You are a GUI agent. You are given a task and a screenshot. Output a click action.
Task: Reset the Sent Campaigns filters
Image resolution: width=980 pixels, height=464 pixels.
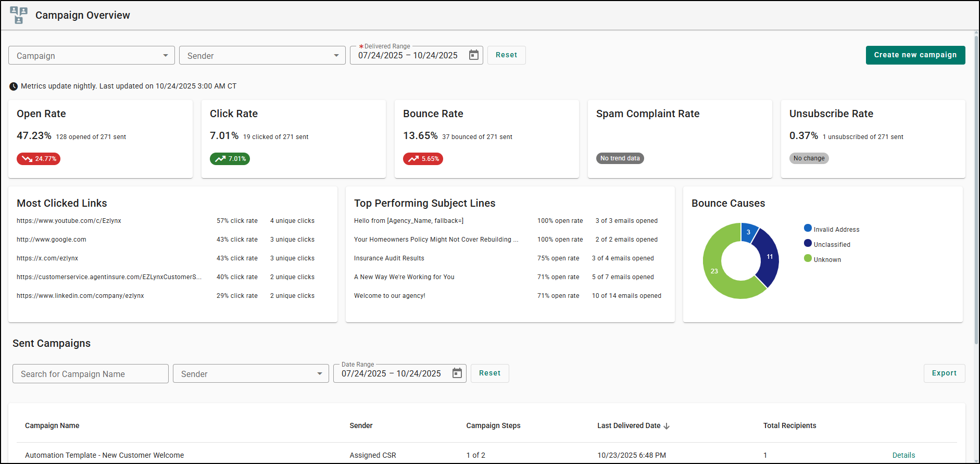[489, 373]
